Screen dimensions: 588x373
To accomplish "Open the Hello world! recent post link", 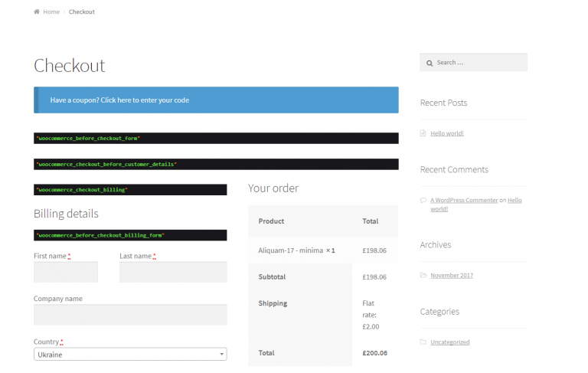I will tap(446, 133).
